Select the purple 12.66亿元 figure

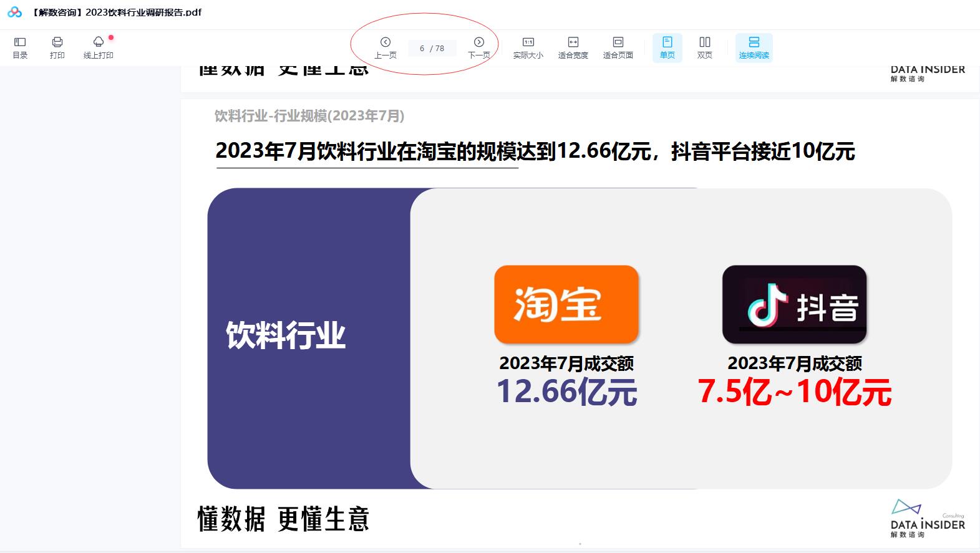[x=566, y=392]
